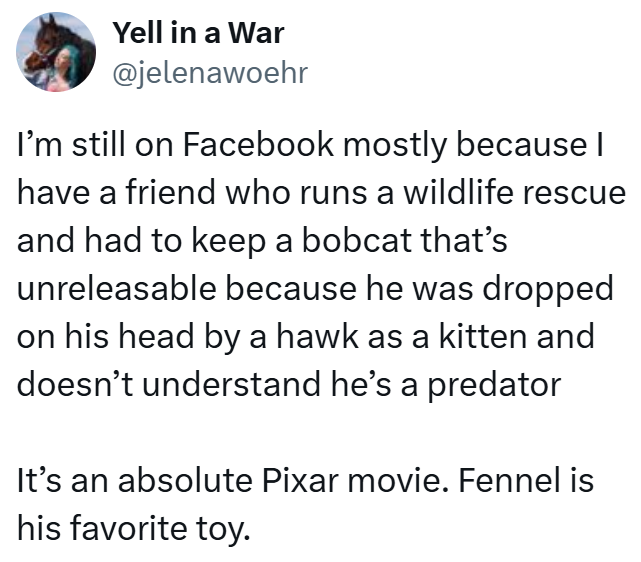The height and width of the screenshot is (562, 641).
Task: Click the word hawk in the tweet
Action: (296, 336)
